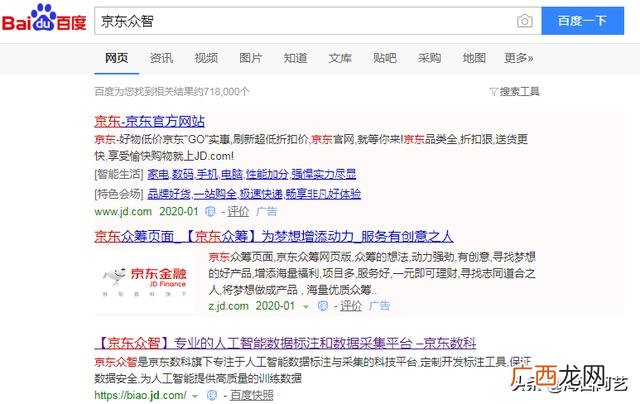Click www.jd.com URL text

click(123, 211)
